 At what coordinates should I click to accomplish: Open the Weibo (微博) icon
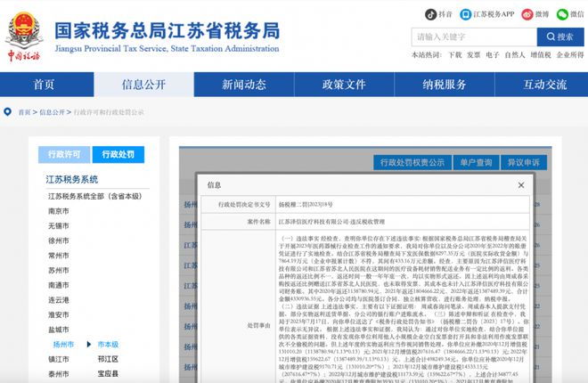[527, 14]
